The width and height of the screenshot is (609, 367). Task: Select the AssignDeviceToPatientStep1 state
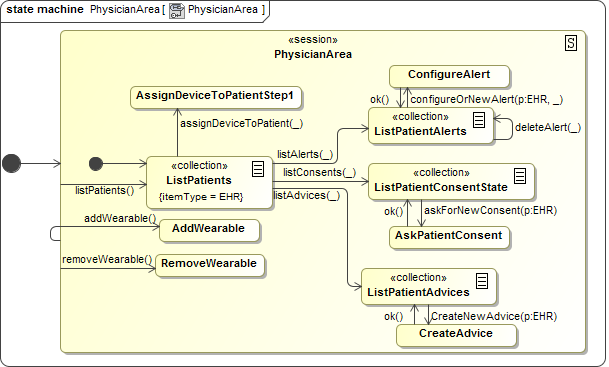216,97
